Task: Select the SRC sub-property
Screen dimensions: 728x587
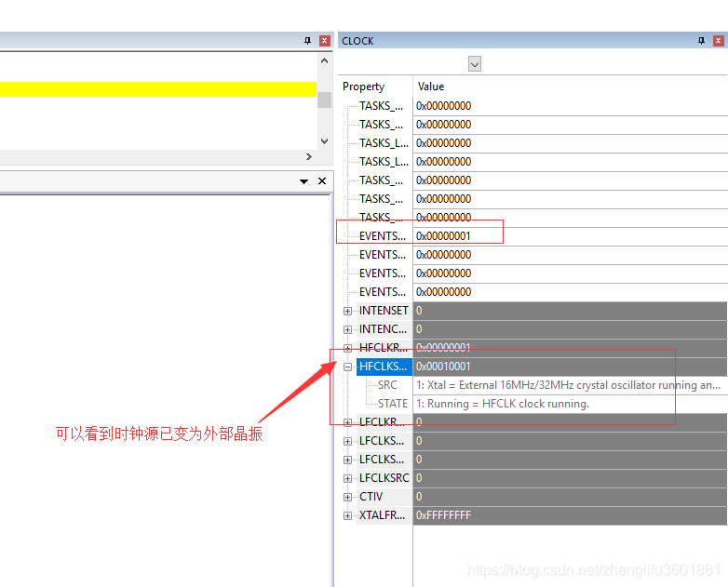Action: click(387, 385)
